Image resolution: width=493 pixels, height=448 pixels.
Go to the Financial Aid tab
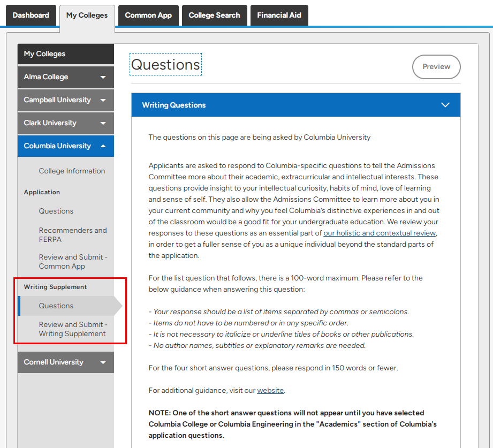(279, 15)
